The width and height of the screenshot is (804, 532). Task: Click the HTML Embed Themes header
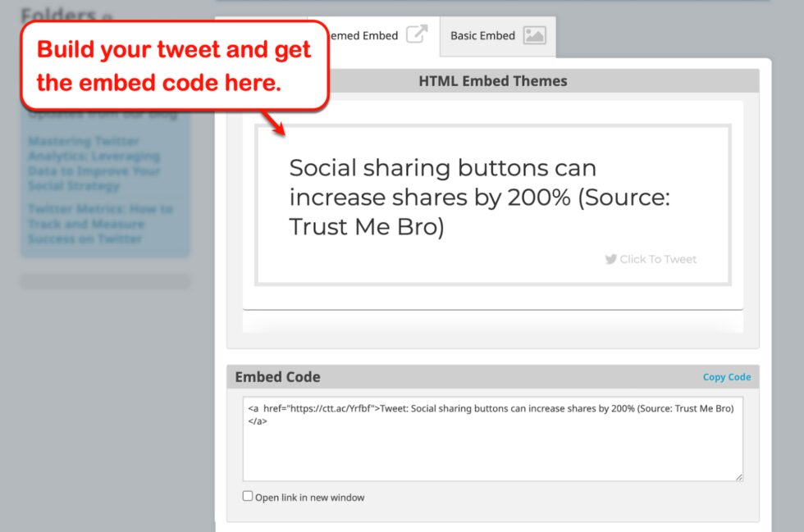493,81
